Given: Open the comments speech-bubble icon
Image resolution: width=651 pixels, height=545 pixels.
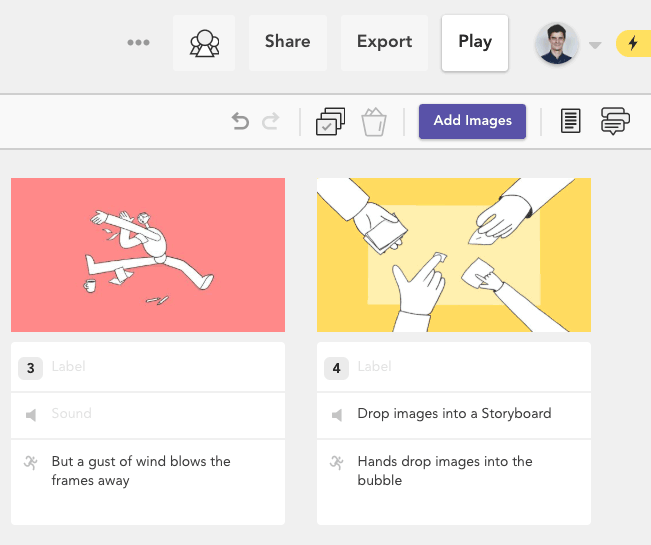Looking at the screenshot, I should click(x=615, y=121).
